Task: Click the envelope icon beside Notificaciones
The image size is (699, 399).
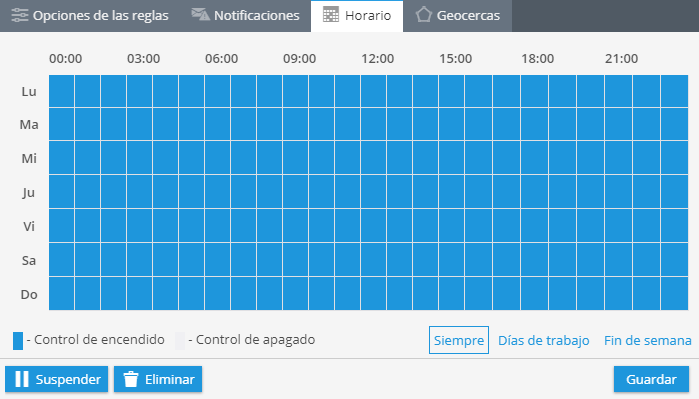Action: click(200, 15)
